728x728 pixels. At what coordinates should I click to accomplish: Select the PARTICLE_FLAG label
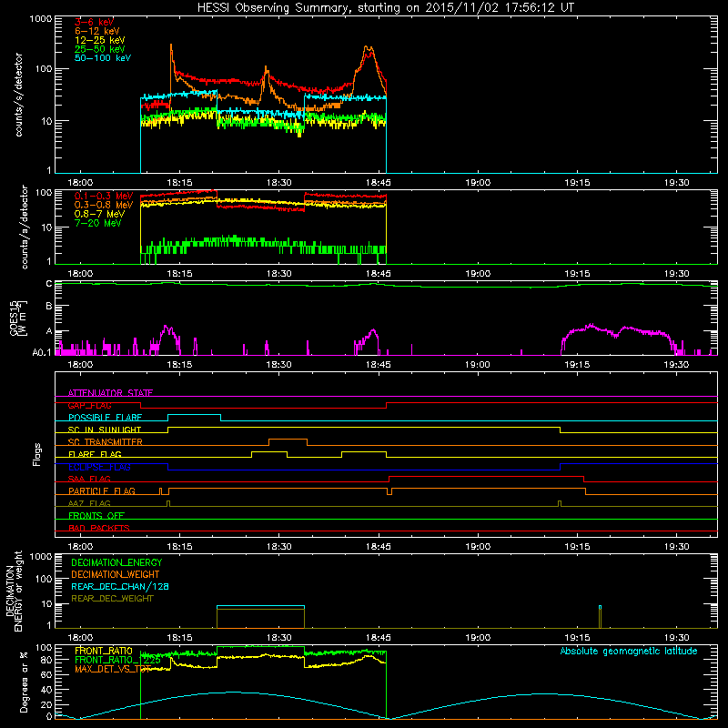click(x=102, y=490)
